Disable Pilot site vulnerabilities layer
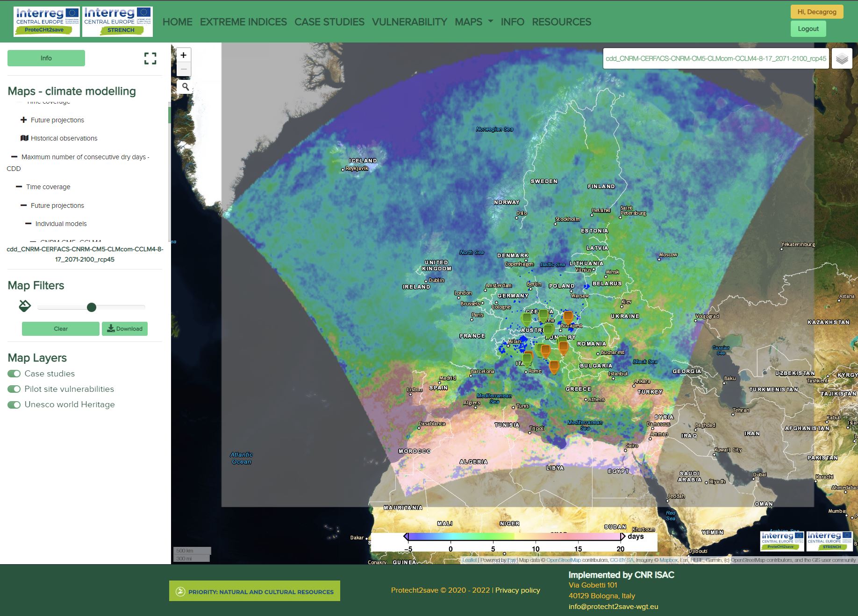Screen dimensions: 858x616 coord(14,389)
